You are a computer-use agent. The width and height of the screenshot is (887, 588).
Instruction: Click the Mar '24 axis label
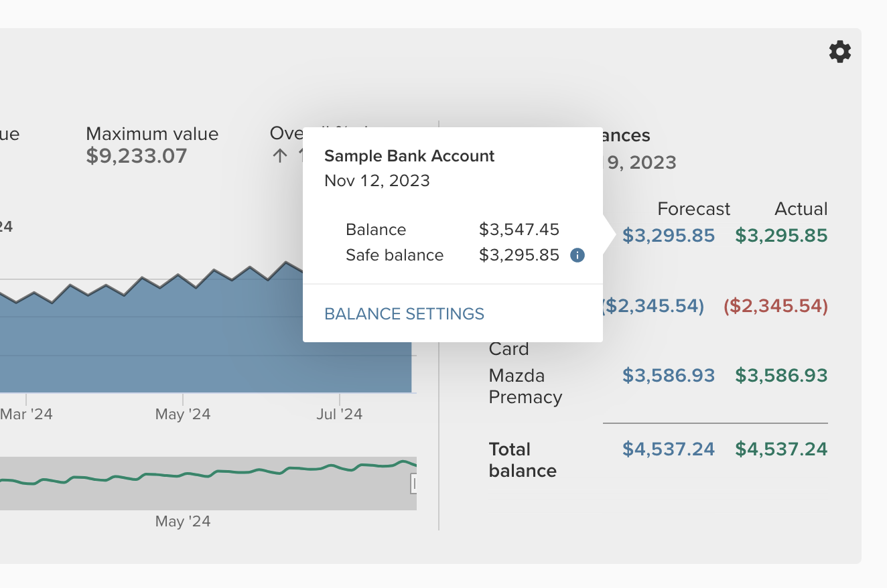tap(27, 415)
